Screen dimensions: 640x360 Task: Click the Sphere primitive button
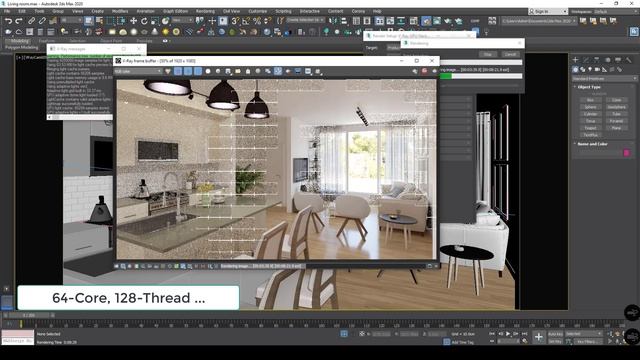coord(590,107)
